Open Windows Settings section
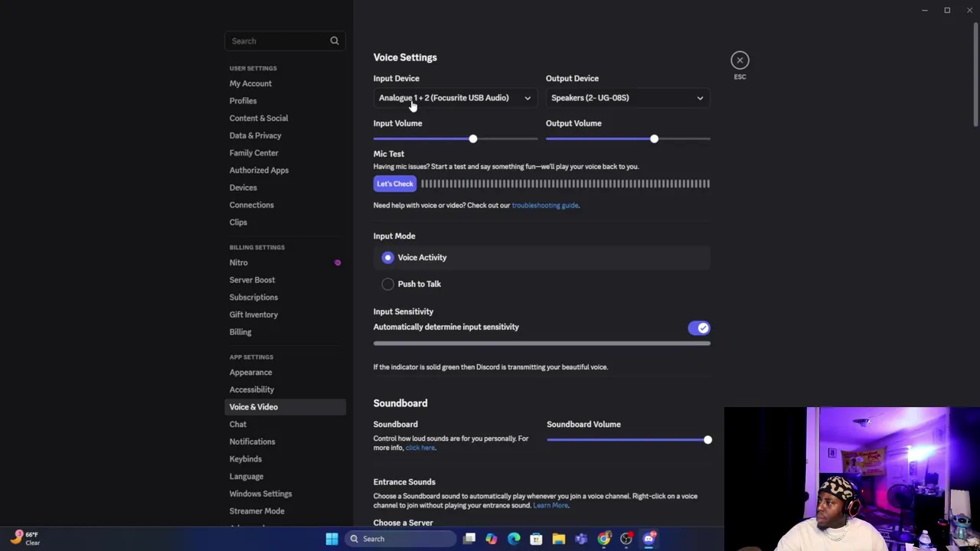Screen dimensions: 980x551 [260, 494]
